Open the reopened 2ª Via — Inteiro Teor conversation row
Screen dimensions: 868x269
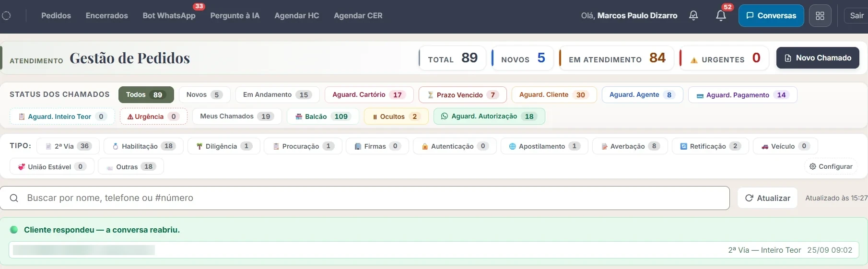point(434,250)
